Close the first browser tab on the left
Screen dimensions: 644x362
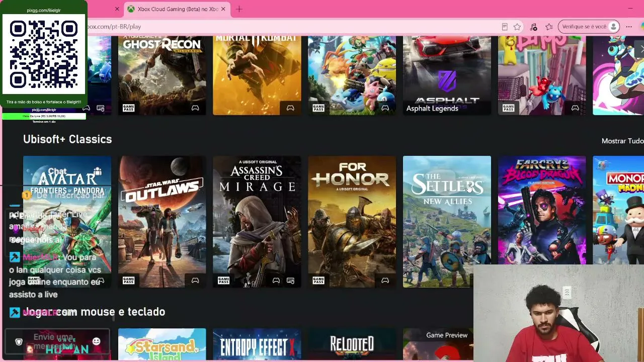point(117,9)
